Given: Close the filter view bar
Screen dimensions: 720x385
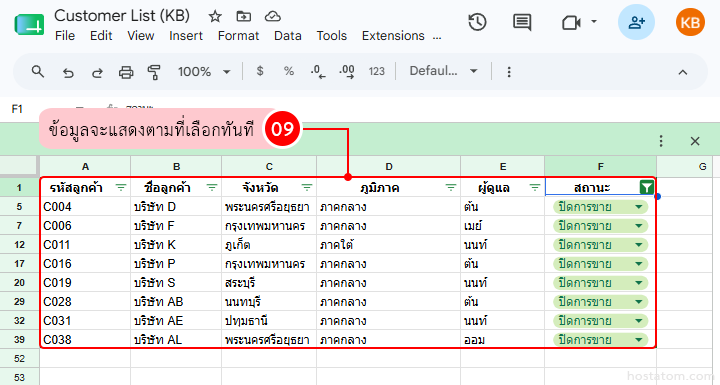Looking at the screenshot, I should pyautogui.click(x=695, y=141).
